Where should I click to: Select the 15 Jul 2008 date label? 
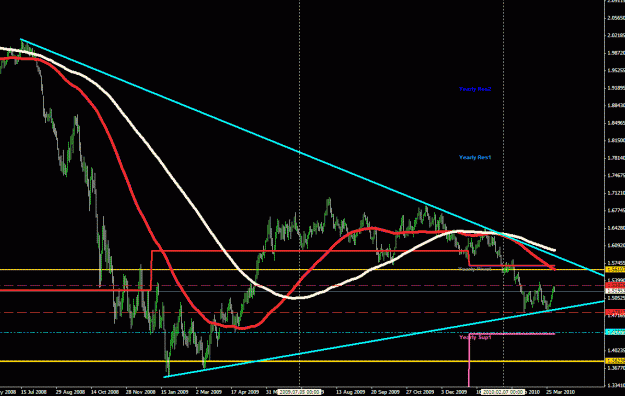click(x=33, y=392)
